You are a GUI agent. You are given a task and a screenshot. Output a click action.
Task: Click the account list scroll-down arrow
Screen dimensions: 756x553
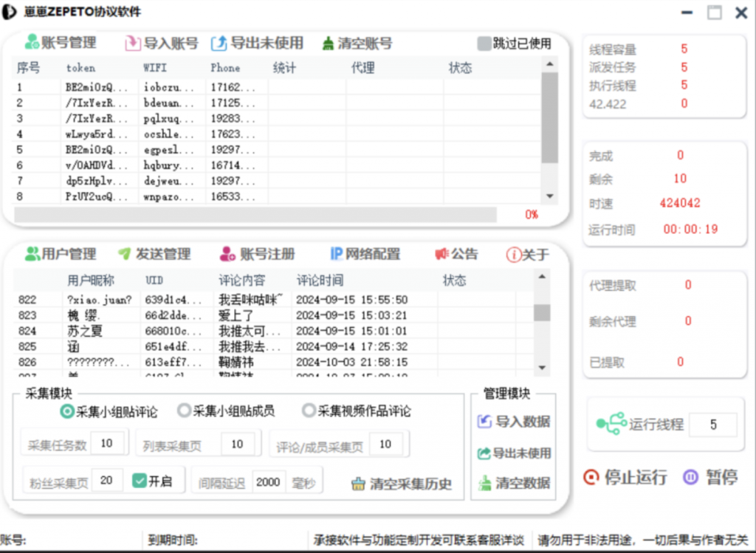point(549,196)
